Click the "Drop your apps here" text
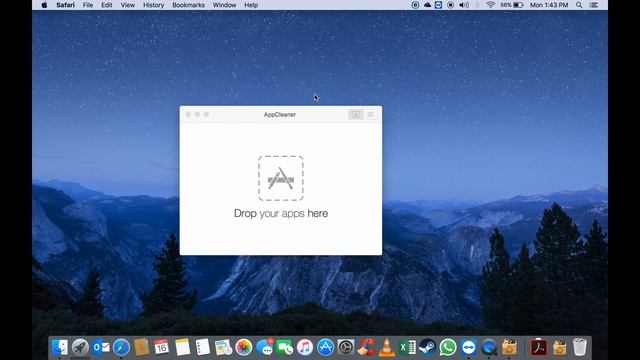Viewport: 640px width, 360px height. pyautogui.click(x=281, y=213)
